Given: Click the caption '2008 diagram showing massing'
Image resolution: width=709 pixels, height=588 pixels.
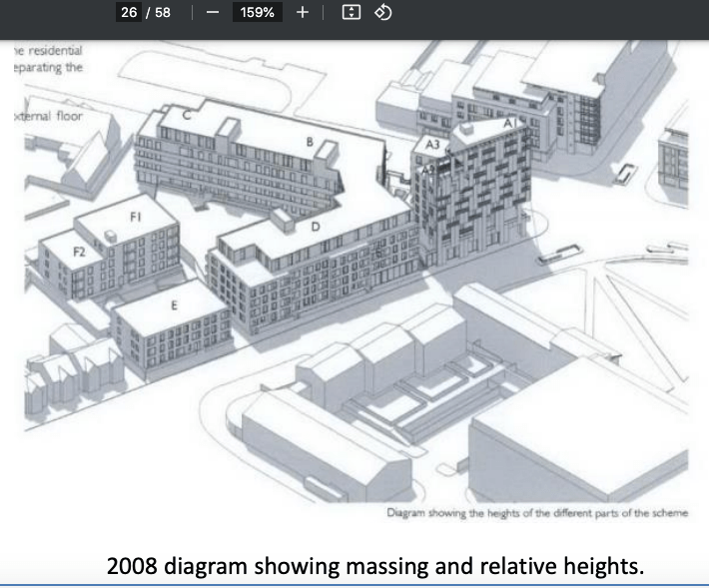Looking at the screenshot, I should coord(375,566).
